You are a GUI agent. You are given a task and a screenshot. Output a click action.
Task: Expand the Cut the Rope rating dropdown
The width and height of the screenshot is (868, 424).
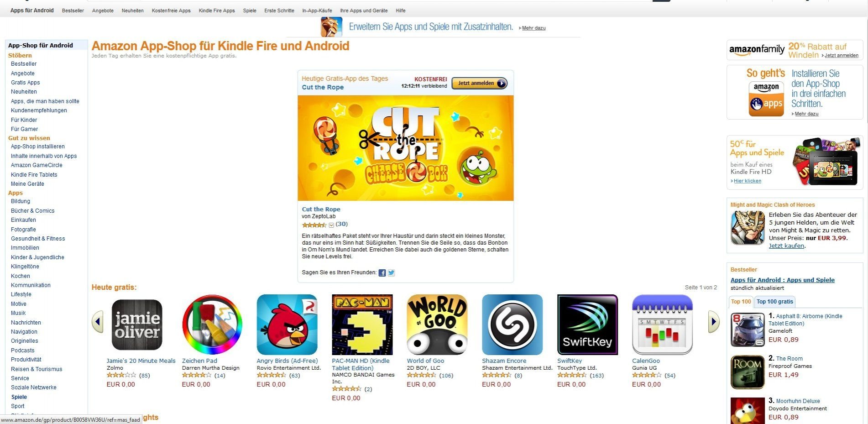click(331, 225)
